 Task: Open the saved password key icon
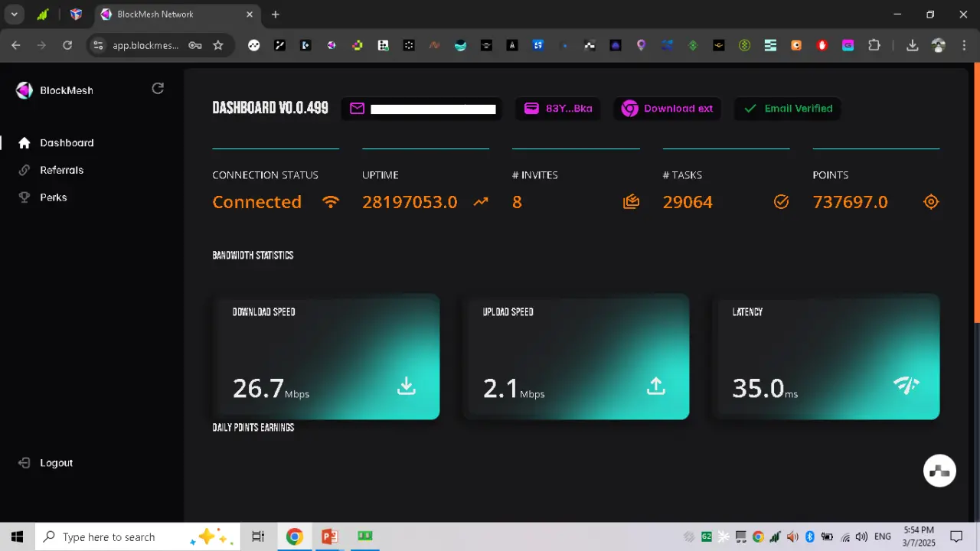pos(195,45)
